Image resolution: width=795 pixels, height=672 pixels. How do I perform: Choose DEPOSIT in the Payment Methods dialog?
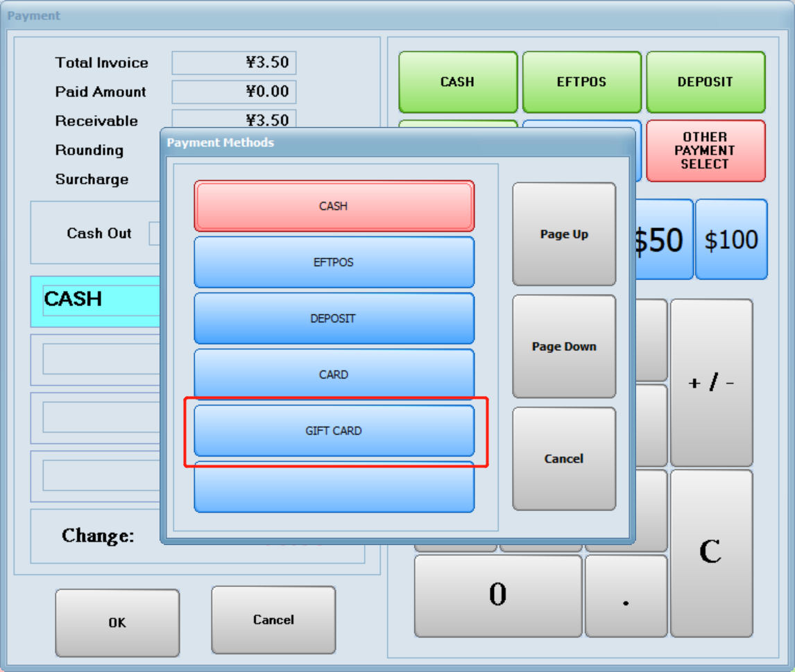click(334, 318)
